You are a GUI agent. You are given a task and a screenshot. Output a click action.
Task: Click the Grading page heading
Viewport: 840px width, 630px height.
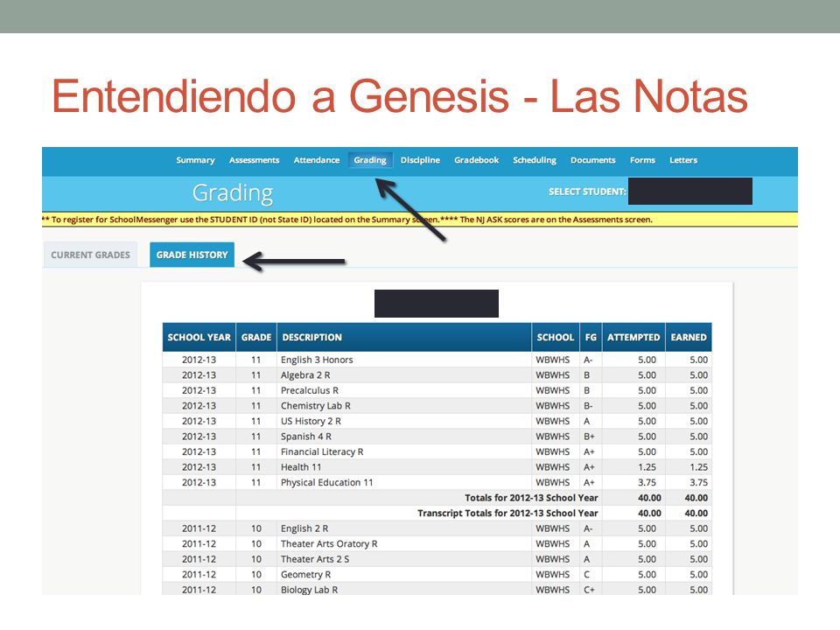pyautogui.click(x=233, y=193)
